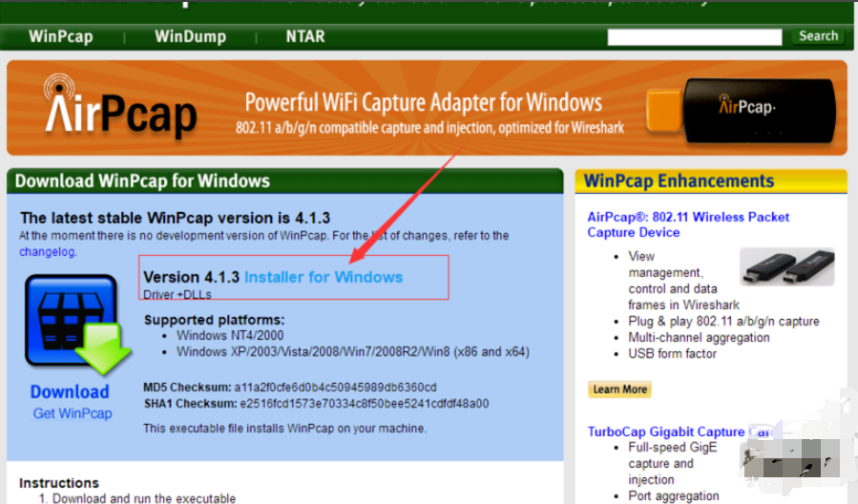
Task: Go to the NTAR navigation item
Action: 305,37
